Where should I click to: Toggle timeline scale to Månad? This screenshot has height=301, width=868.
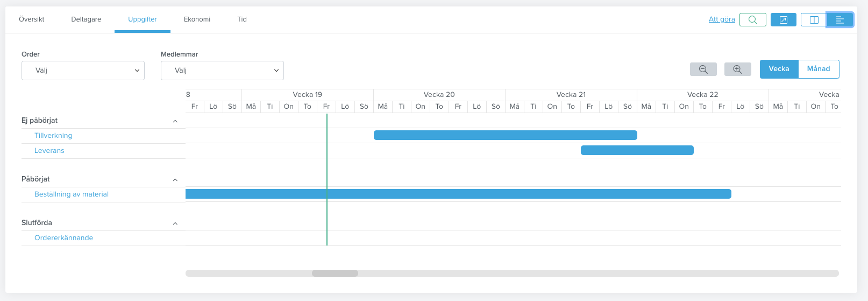pos(818,69)
